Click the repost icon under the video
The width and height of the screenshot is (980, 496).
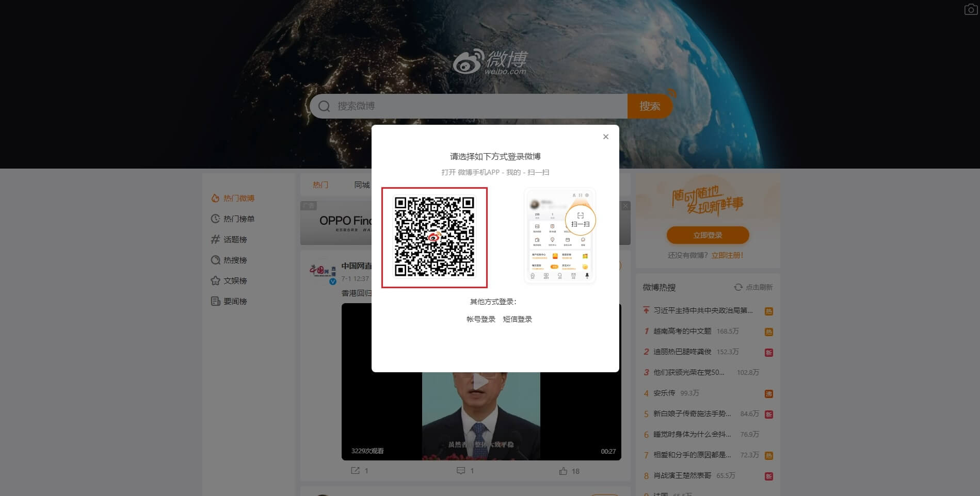point(355,471)
